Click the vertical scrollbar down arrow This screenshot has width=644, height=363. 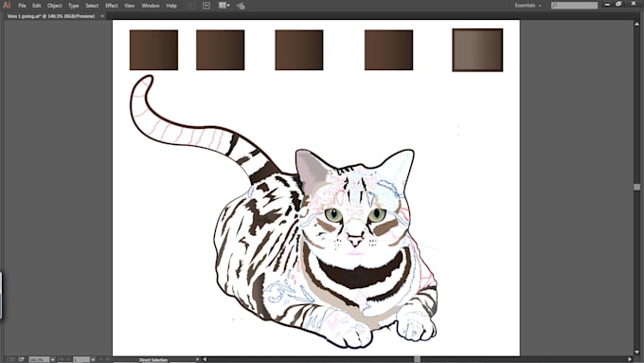coord(637,353)
